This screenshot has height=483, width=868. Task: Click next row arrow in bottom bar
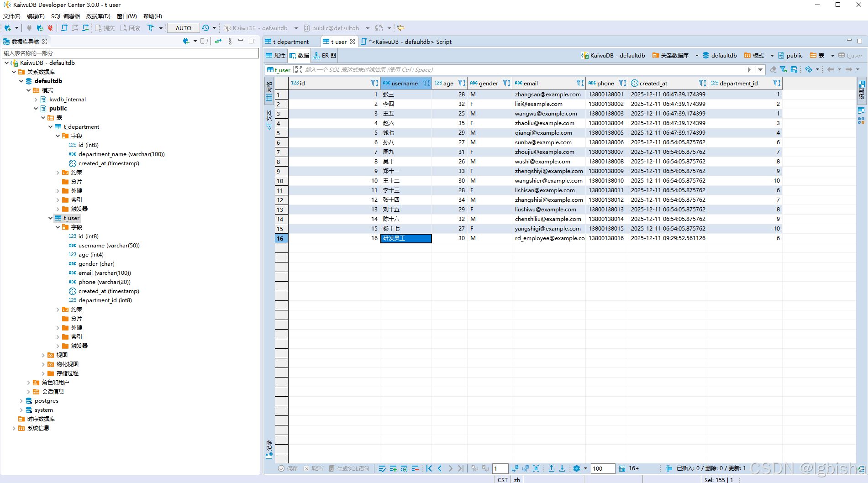pos(450,468)
